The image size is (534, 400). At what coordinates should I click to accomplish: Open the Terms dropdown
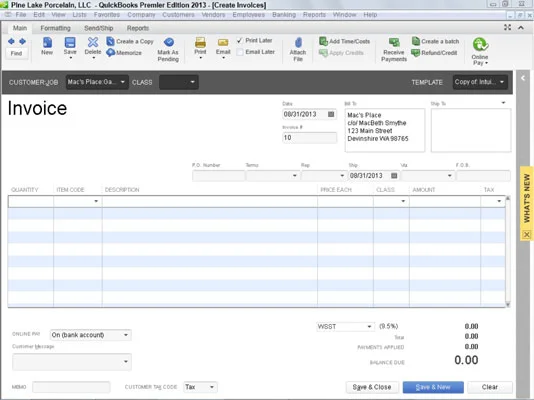[x=295, y=176]
